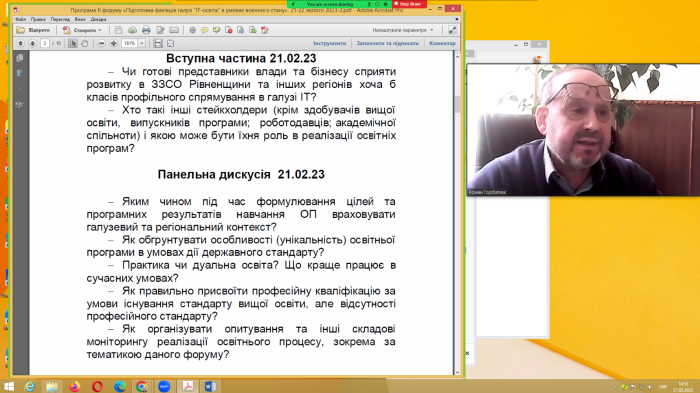Click the page number input field
The width and height of the screenshot is (700, 393).
click(x=45, y=43)
